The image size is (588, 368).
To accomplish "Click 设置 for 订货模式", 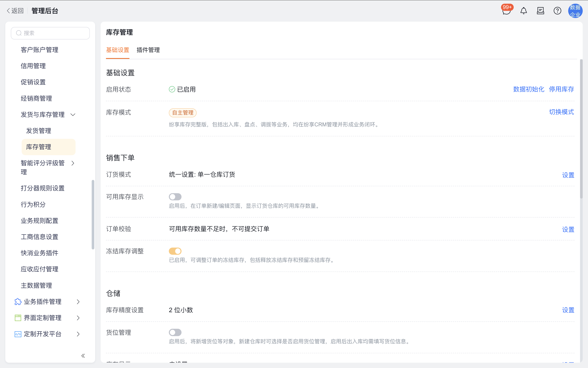I will coord(568,175).
